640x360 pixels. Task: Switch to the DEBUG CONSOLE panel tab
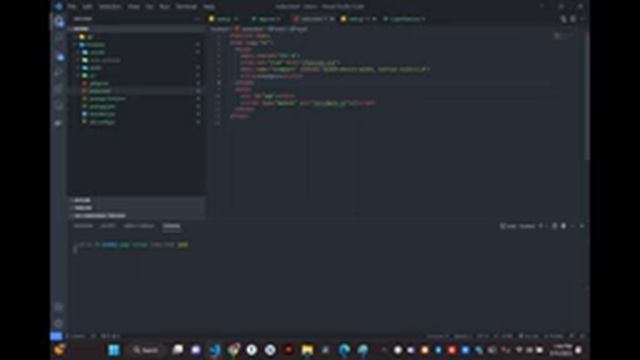tap(139, 226)
